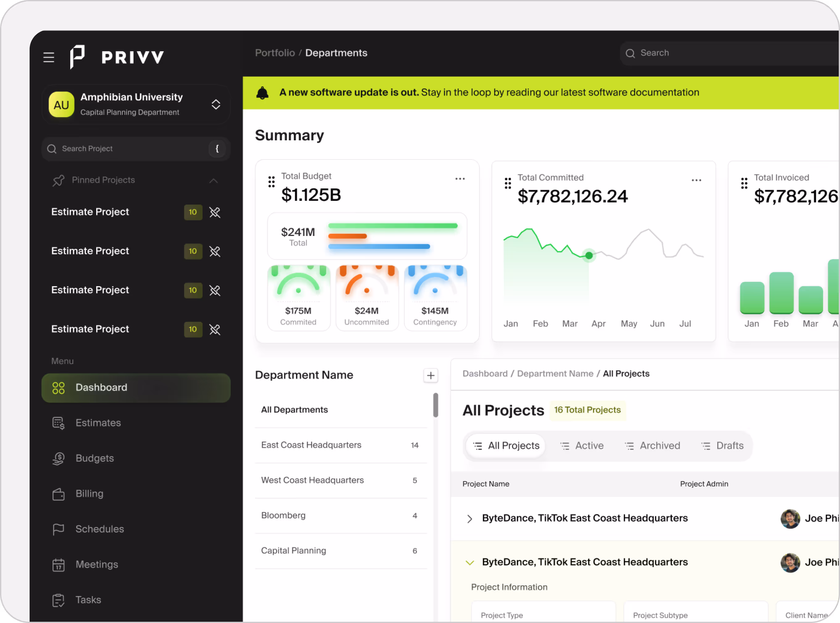Click the bracket shortcut key badge
840x623 pixels.
(x=217, y=149)
